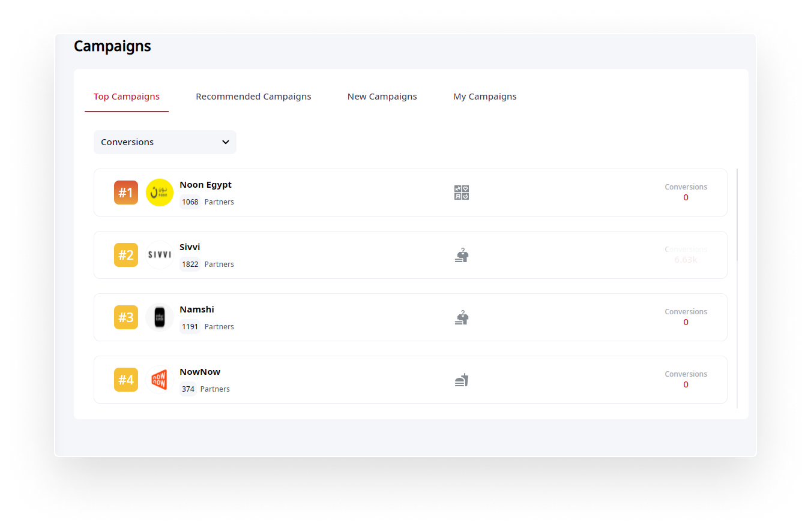Open the Conversions sort dropdown
The width and height of the screenshot is (811, 532).
point(165,142)
